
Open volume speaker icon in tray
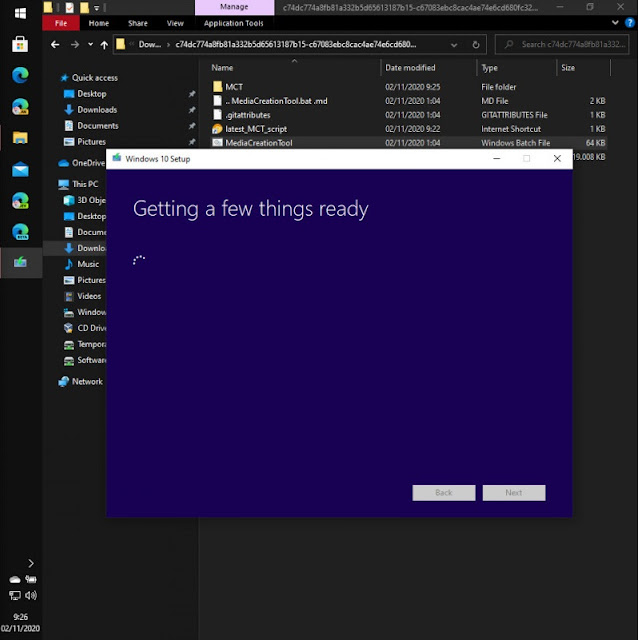pyautogui.click(x=31, y=596)
